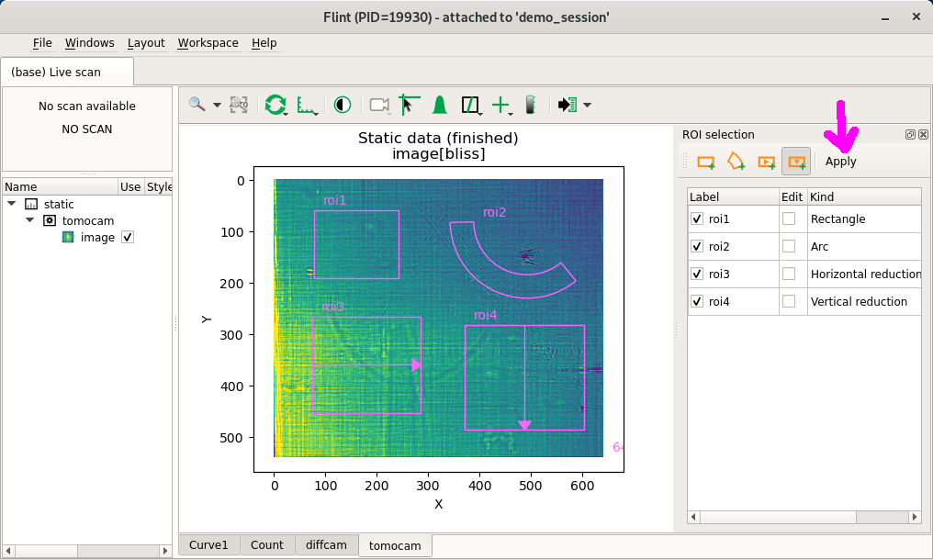Open the green peak profile tool

point(440,105)
